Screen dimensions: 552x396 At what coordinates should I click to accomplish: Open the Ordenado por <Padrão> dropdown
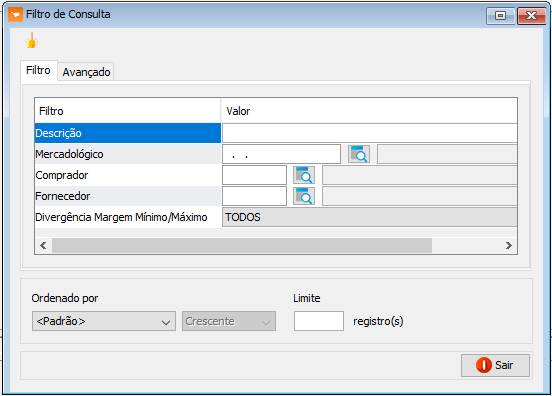pos(104,321)
